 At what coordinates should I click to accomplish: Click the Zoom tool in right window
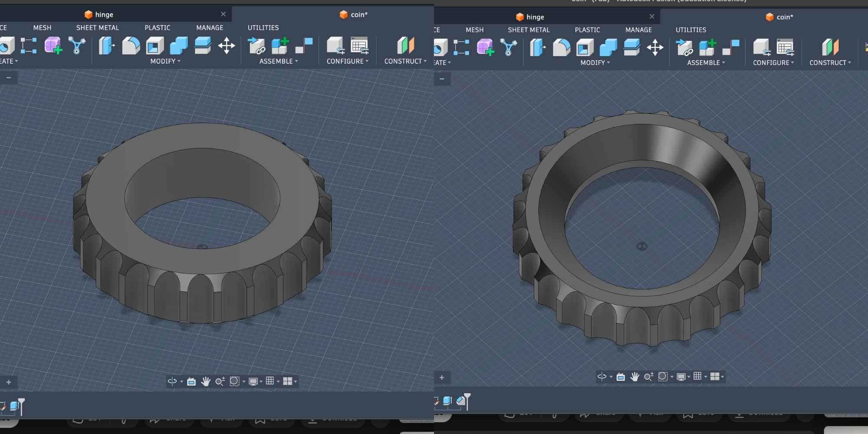tap(649, 376)
